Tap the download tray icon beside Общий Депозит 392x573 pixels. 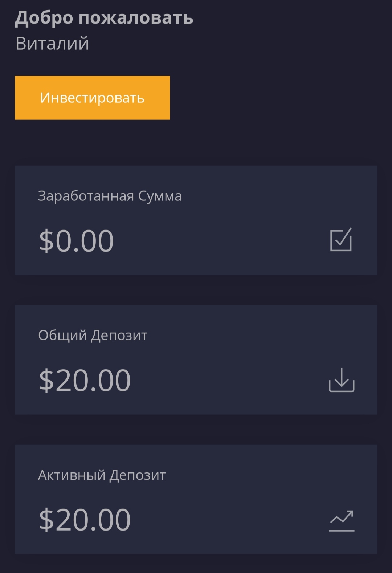point(342,380)
